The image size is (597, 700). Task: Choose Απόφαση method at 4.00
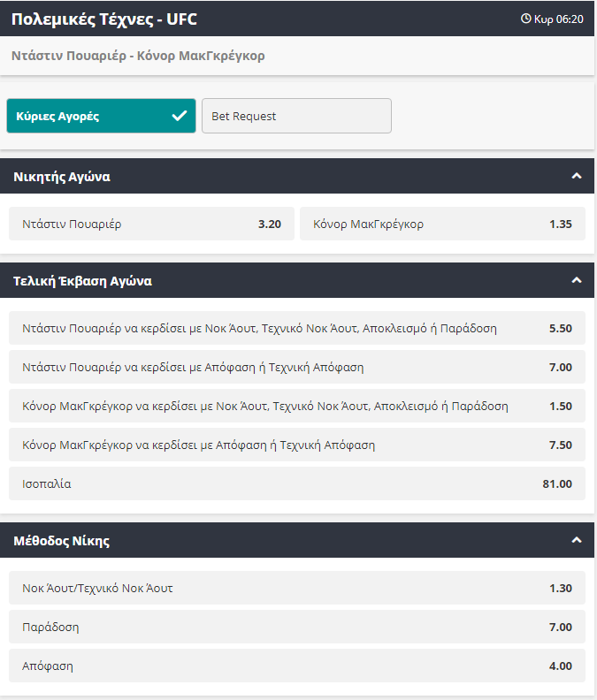pos(296,666)
